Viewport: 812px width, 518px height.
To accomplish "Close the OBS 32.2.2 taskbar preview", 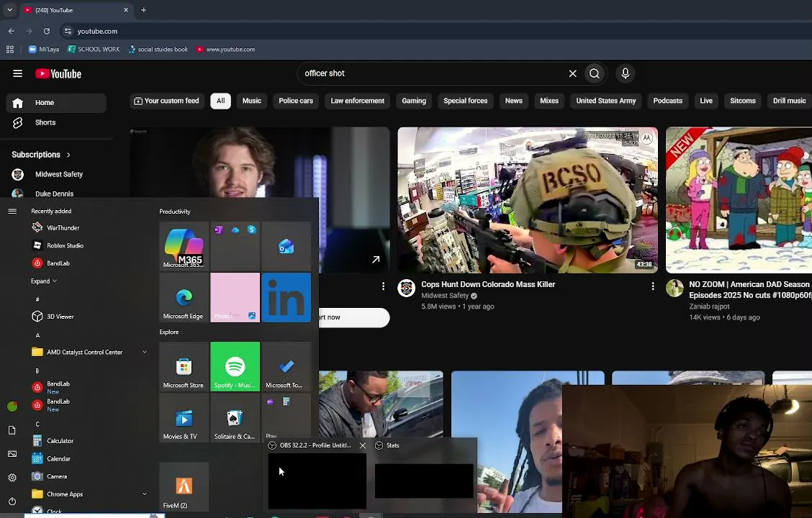I will click(x=363, y=445).
